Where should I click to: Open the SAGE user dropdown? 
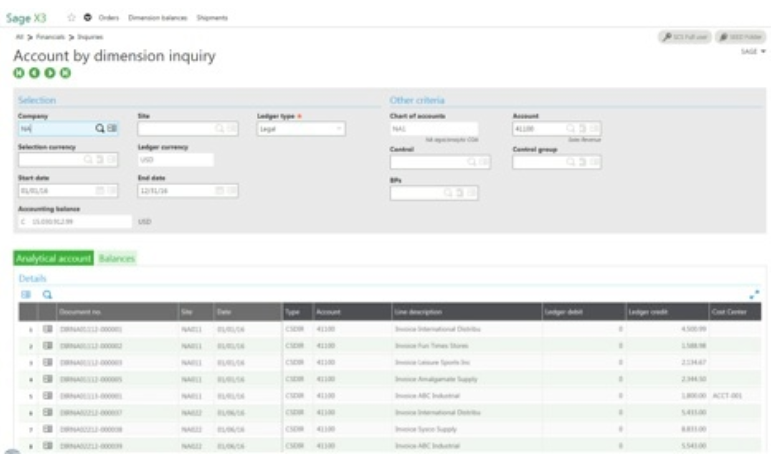[x=753, y=51]
